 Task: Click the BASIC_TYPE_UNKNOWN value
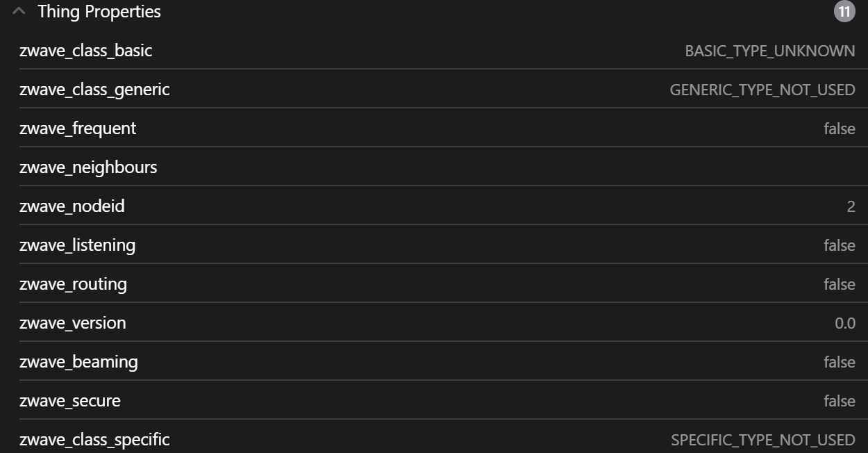[x=769, y=51]
